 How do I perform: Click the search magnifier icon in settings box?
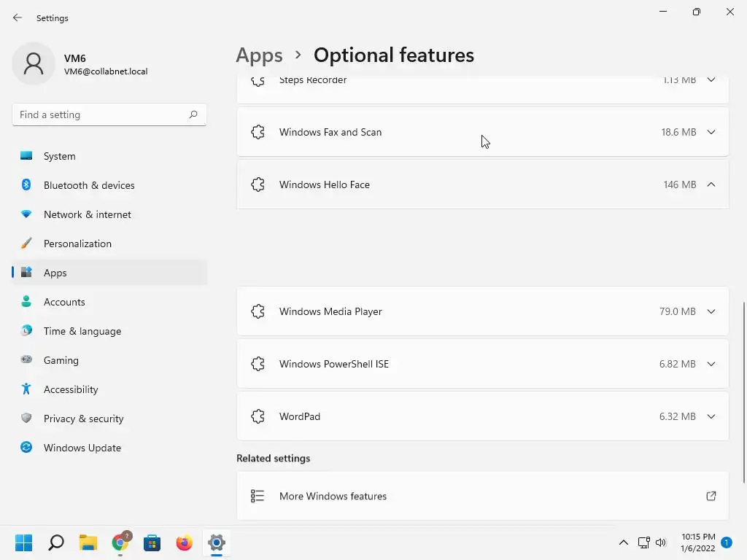click(x=193, y=114)
